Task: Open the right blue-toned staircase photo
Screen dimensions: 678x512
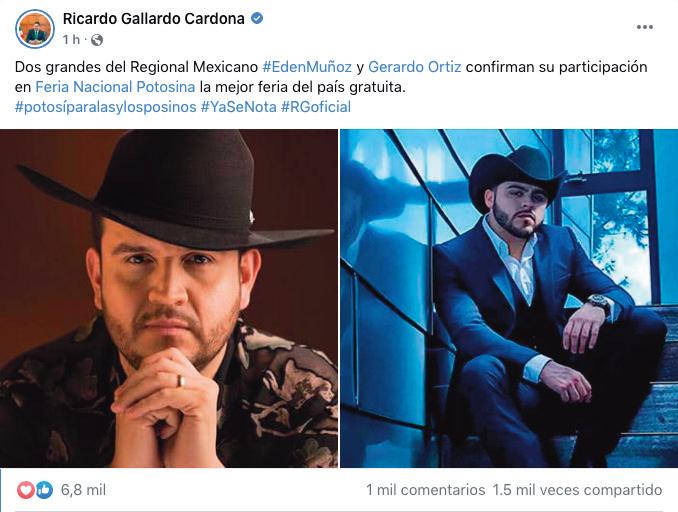Action: point(509,298)
